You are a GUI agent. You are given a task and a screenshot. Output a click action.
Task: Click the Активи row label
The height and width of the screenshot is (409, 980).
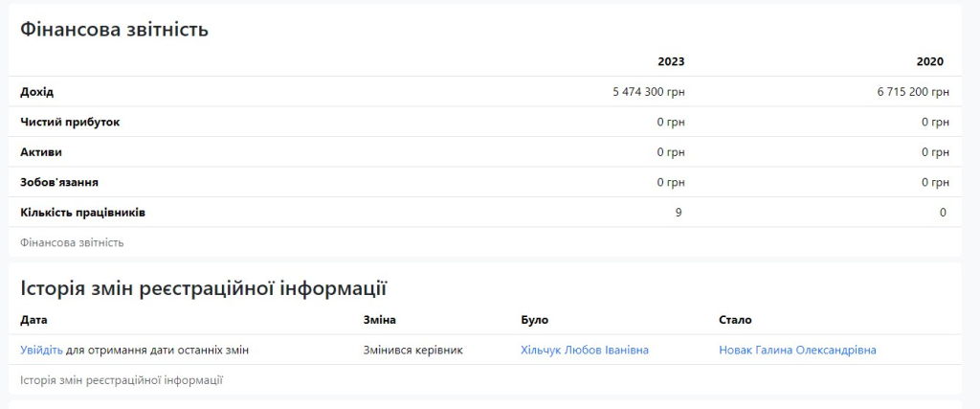click(x=41, y=152)
